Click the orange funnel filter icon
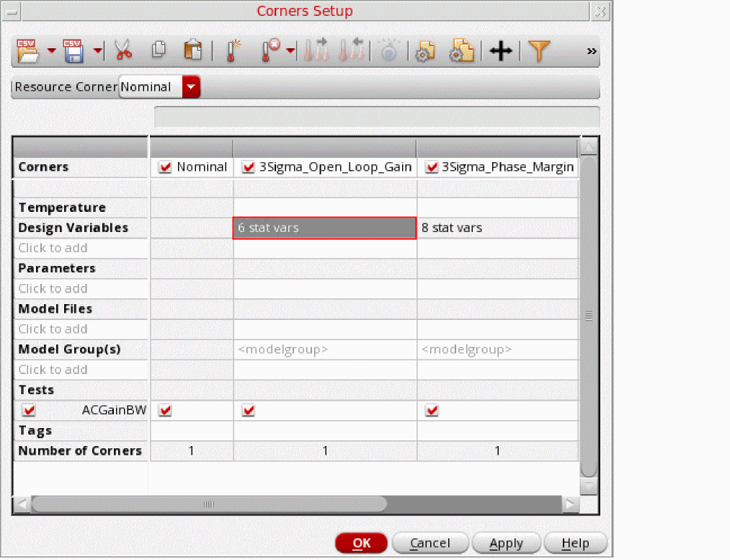 539,51
